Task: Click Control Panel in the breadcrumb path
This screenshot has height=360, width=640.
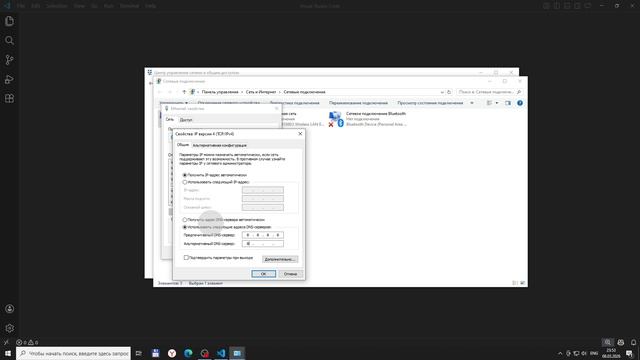Action: click(x=220, y=92)
